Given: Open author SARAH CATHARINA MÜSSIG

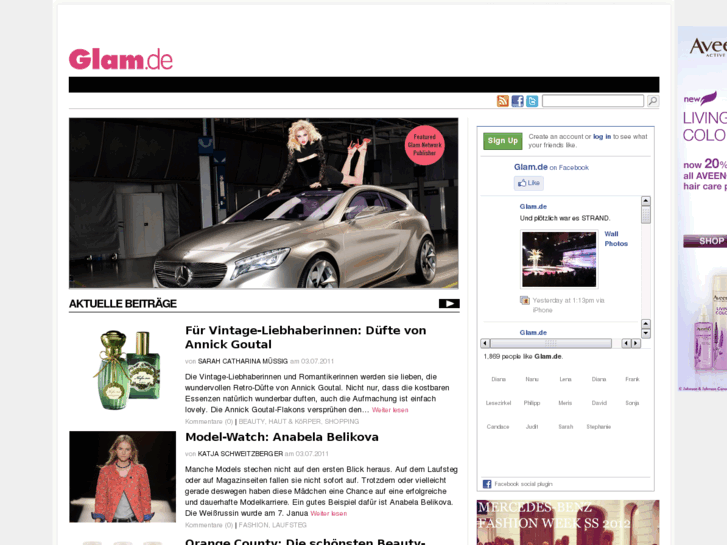Looking at the screenshot, I should (243, 361).
